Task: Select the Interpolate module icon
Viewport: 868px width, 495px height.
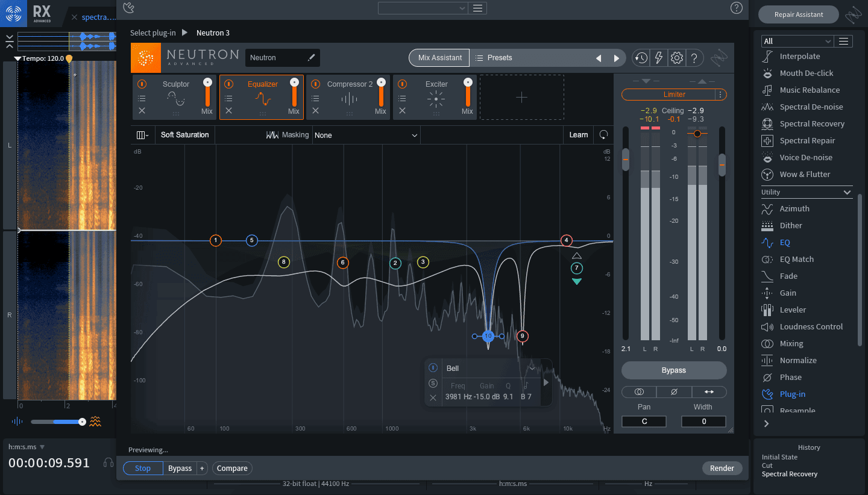Action: (767, 56)
